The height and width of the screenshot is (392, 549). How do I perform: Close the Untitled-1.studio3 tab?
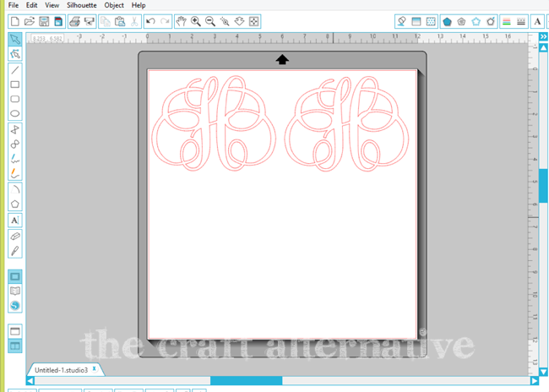pyautogui.click(x=95, y=369)
